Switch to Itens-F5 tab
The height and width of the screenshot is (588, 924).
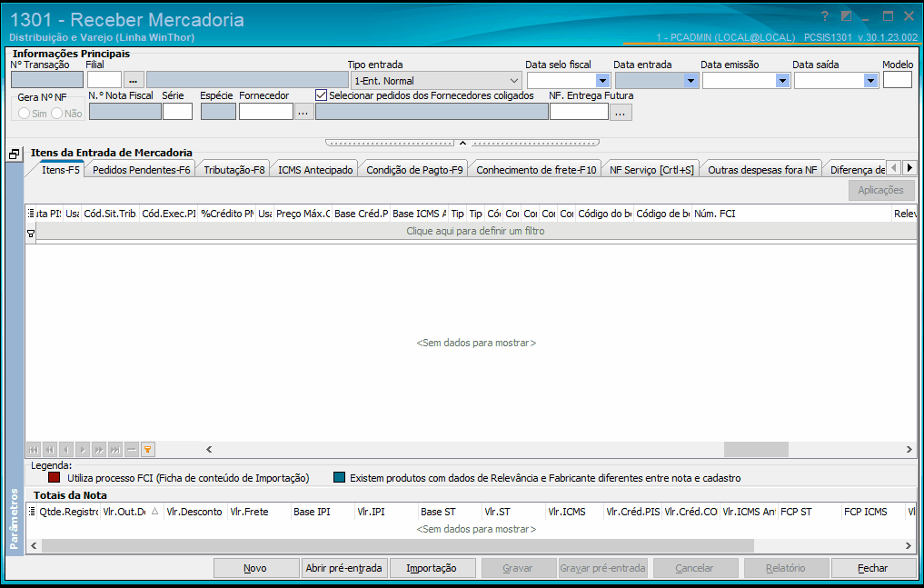(60, 170)
